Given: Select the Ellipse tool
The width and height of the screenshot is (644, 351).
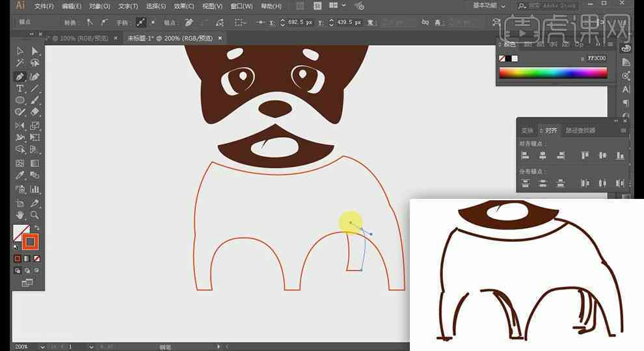Looking at the screenshot, I should click(x=20, y=100).
